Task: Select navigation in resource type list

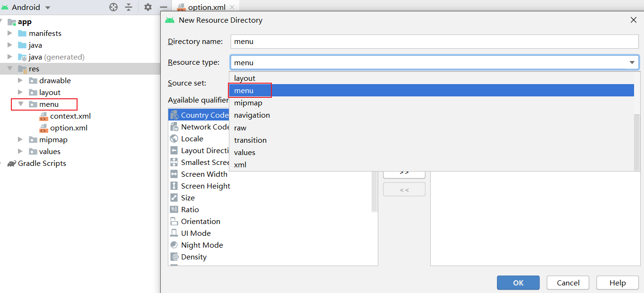Action: click(x=252, y=115)
